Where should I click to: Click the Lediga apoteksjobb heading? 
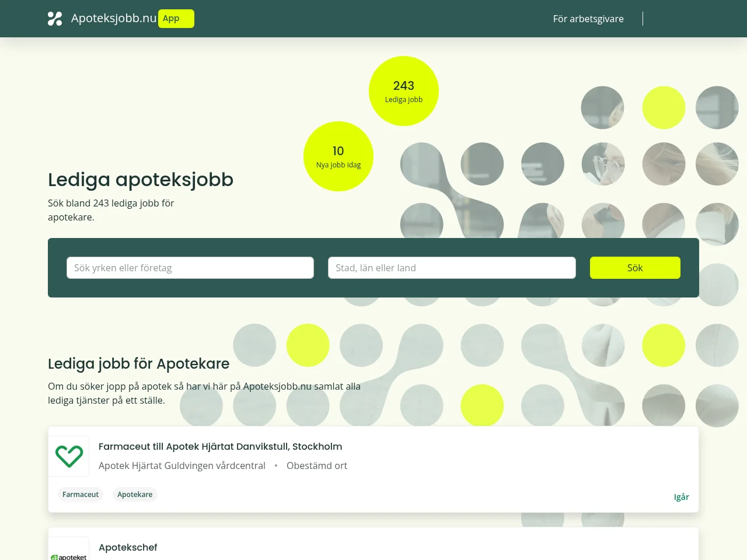coord(141,180)
